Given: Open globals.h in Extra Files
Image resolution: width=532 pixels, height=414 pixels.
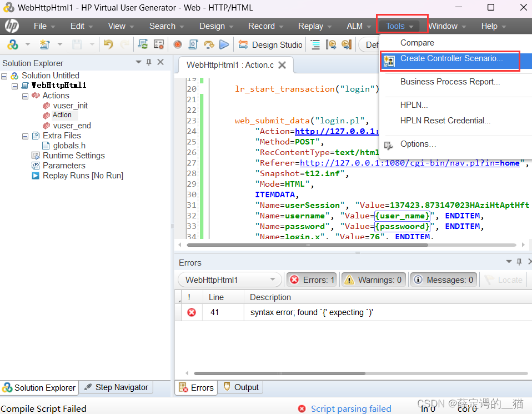Looking at the screenshot, I should pos(69,146).
